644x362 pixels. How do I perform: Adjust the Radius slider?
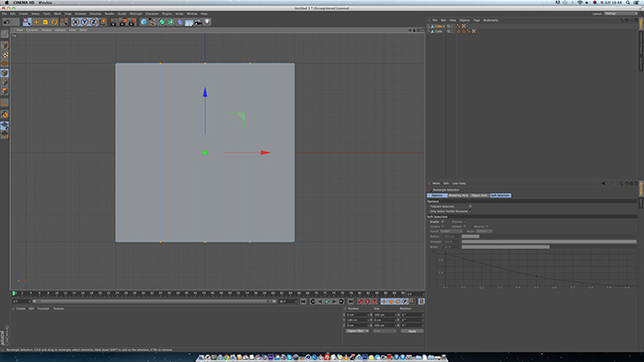549,236
